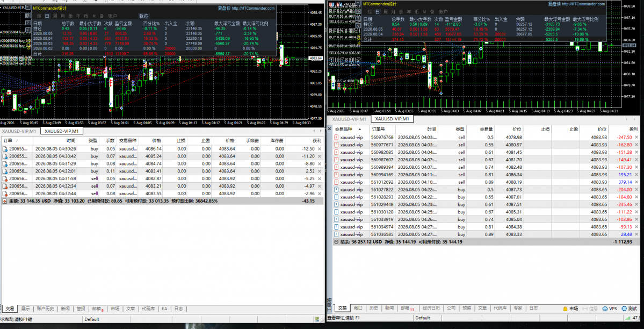The height and width of the screenshot is (329, 644).
Task: Open 代码库 tab in left terminal
Action: (x=148, y=309)
